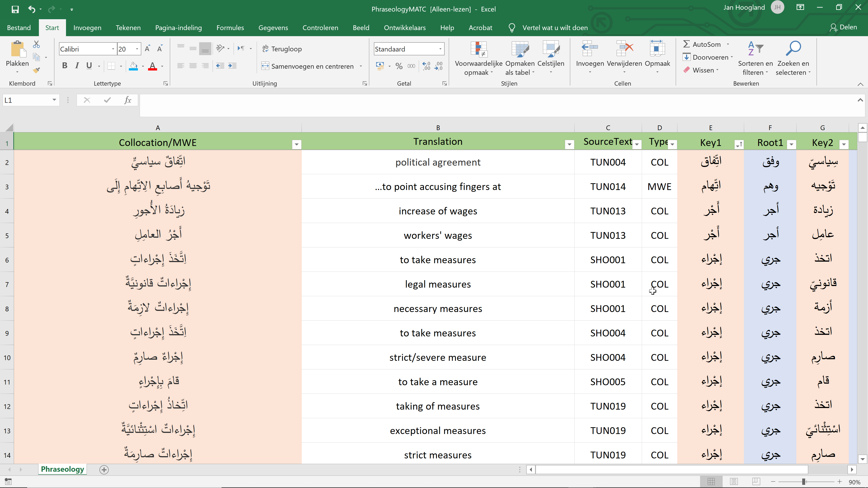Screen dimensions: 868x488
Task: Open the Standaard number format dropdown
Action: (x=440, y=49)
